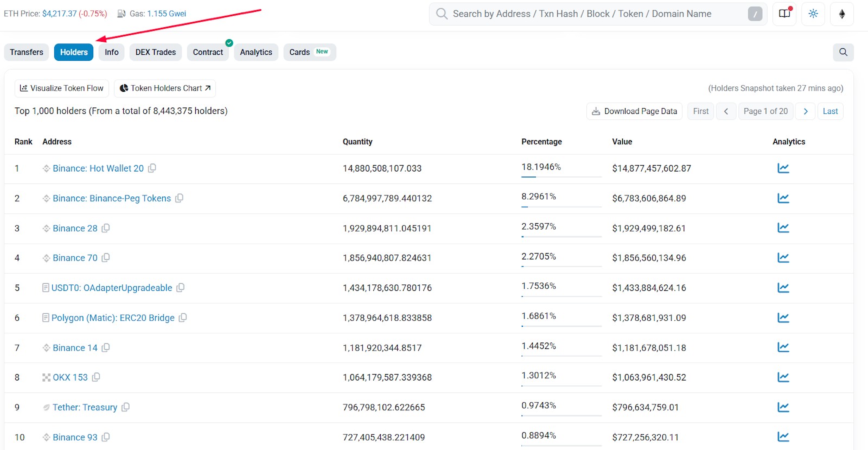Switch to DEX Trades tab
This screenshot has height=450, width=868.
click(156, 52)
